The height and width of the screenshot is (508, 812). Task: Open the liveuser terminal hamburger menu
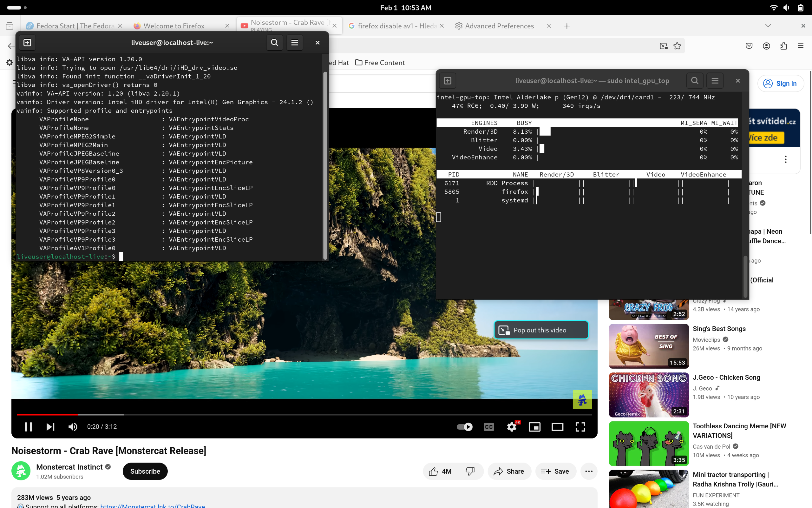pos(295,43)
